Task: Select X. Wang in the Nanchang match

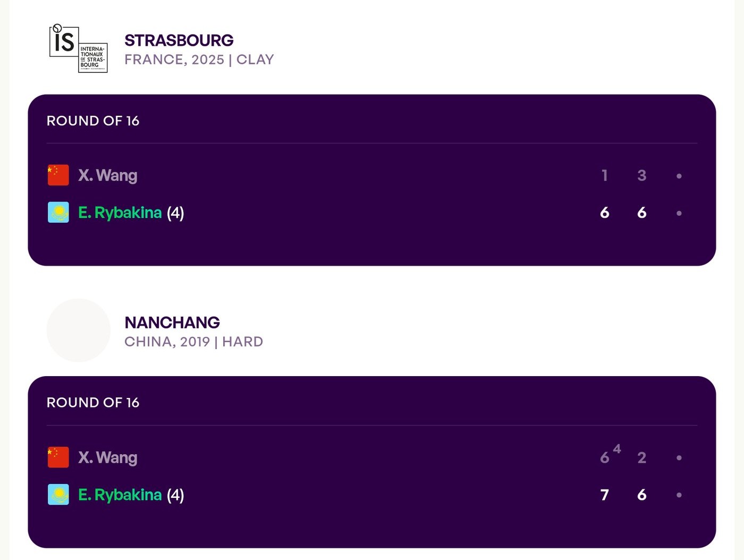Action: 108,457
